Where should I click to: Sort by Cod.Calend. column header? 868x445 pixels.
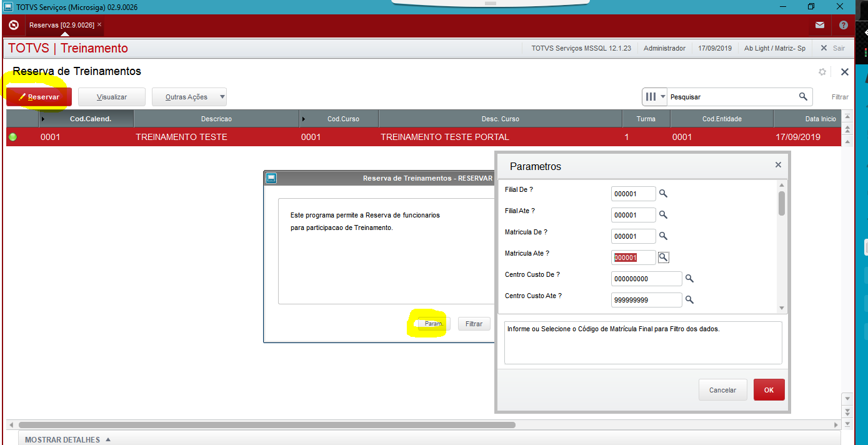click(86, 119)
